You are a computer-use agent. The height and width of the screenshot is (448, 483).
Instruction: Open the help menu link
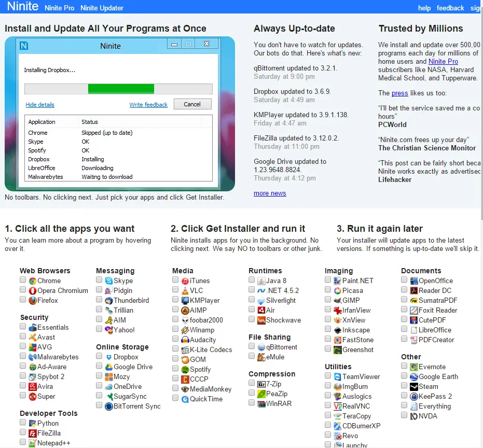(424, 8)
